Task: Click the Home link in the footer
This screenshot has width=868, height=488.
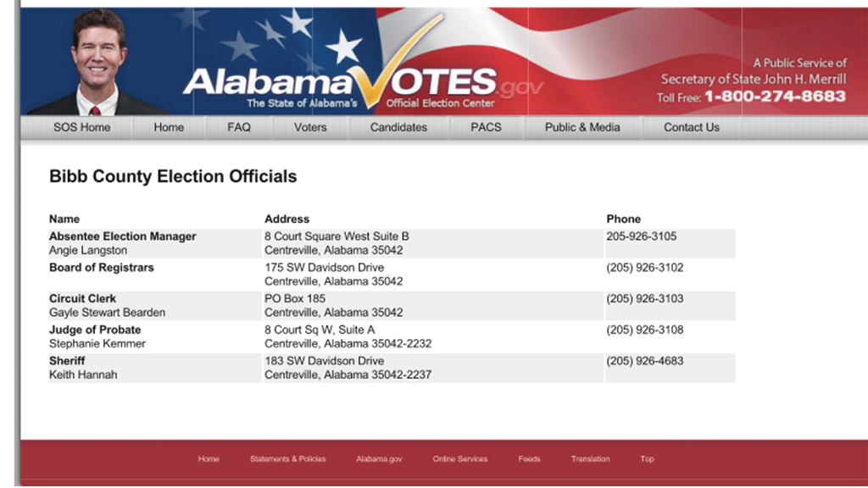Action: pos(209,458)
